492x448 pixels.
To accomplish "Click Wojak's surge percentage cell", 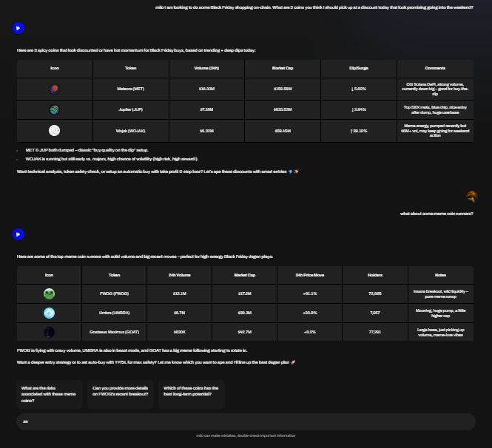I will [x=359, y=131].
